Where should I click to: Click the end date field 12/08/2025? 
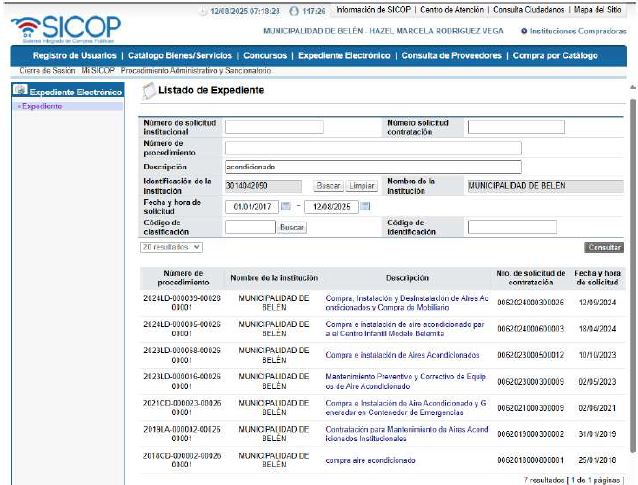pyautogui.click(x=331, y=207)
